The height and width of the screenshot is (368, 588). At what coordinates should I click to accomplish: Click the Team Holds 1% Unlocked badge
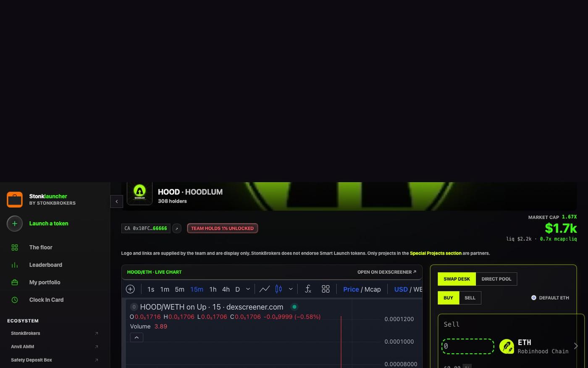[223, 228]
